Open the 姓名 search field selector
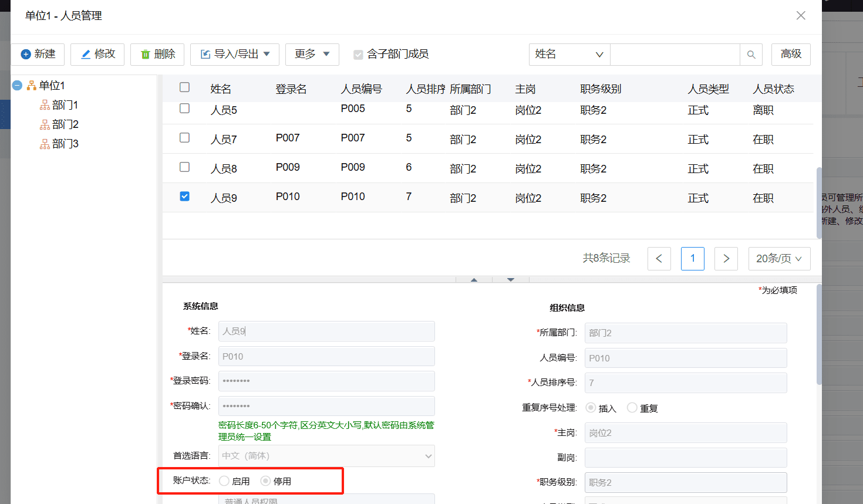Viewport: 863px width, 504px height. pyautogui.click(x=569, y=54)
